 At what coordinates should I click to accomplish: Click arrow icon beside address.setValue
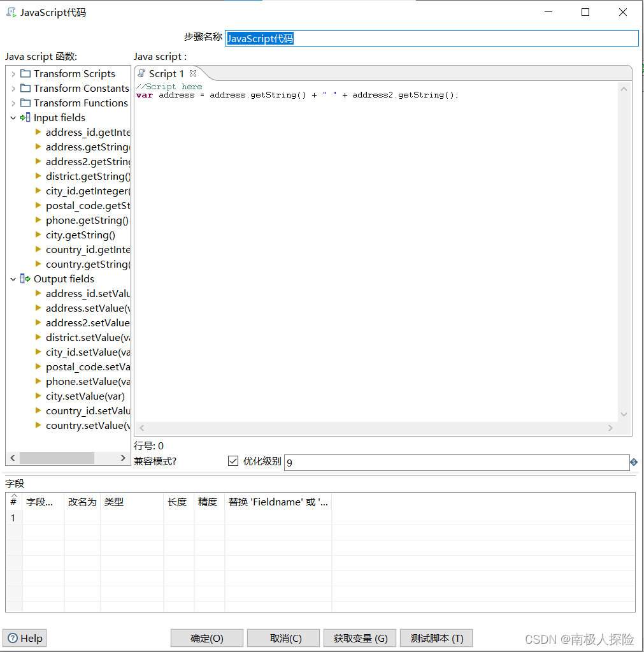38,308
